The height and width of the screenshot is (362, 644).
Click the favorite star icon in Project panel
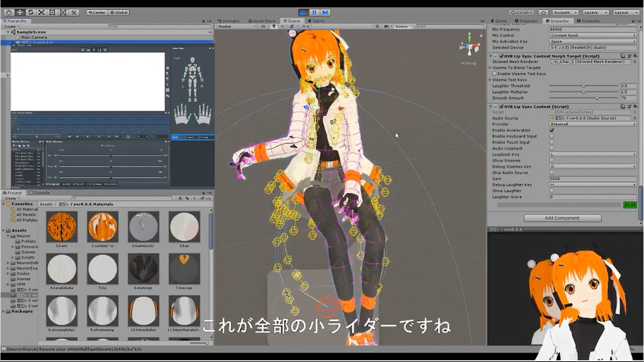(195, 198)
